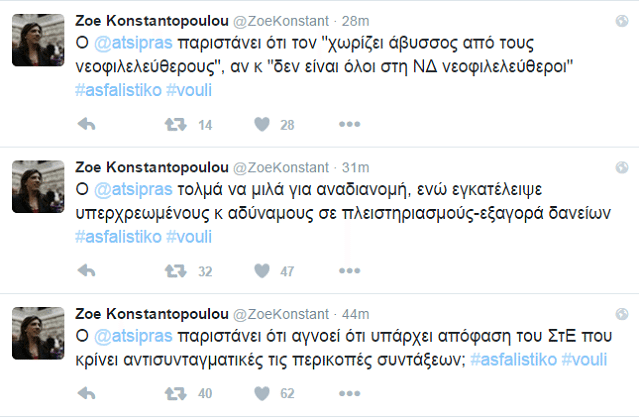Click Zoe Konstantopoulou's avatar on first tweet
639x417 pixels.
37,42
